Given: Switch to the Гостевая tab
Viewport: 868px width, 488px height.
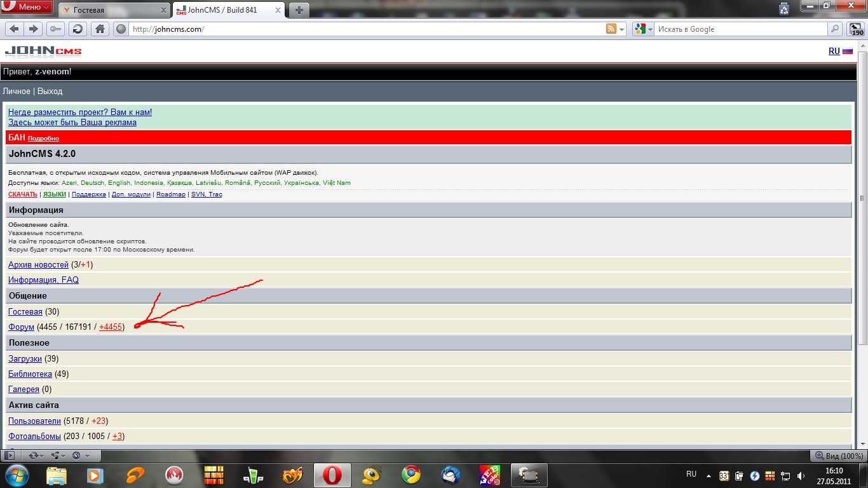Looking at the screenshot, I should coord(114,10).
